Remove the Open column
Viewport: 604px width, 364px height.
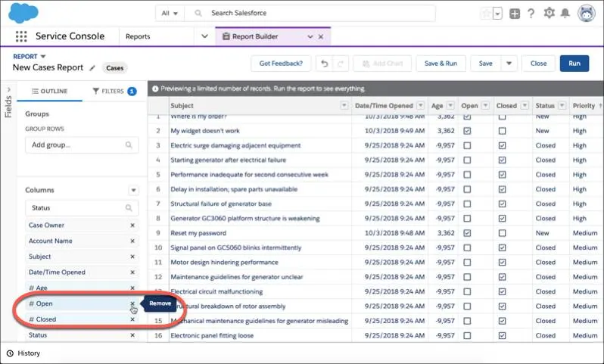[x=132, y=304]
